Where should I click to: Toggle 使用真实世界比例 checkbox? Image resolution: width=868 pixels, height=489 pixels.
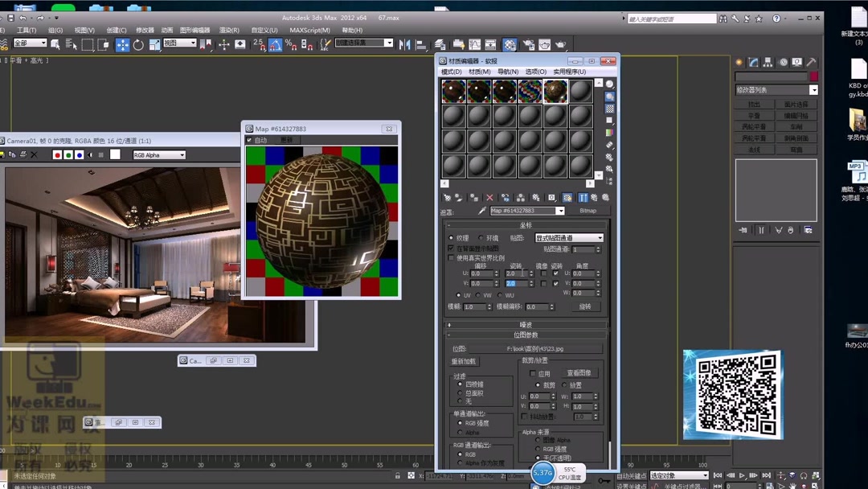[452, 258]
